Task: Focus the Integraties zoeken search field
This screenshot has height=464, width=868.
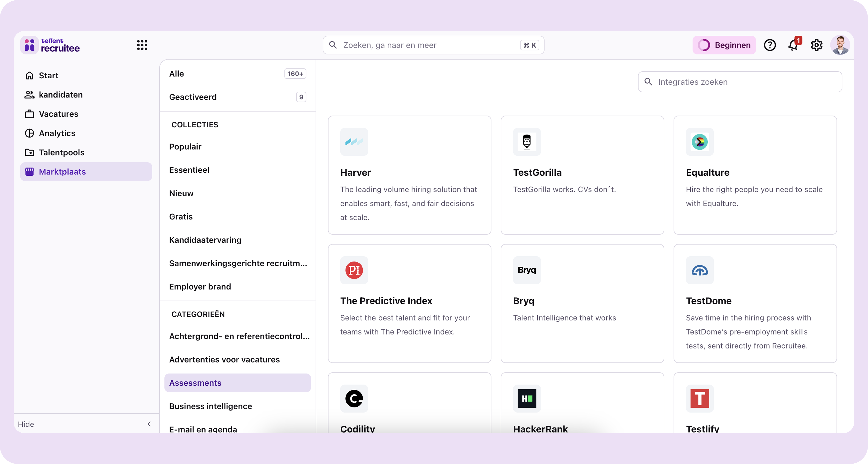Action: click(x=740, y=82)
